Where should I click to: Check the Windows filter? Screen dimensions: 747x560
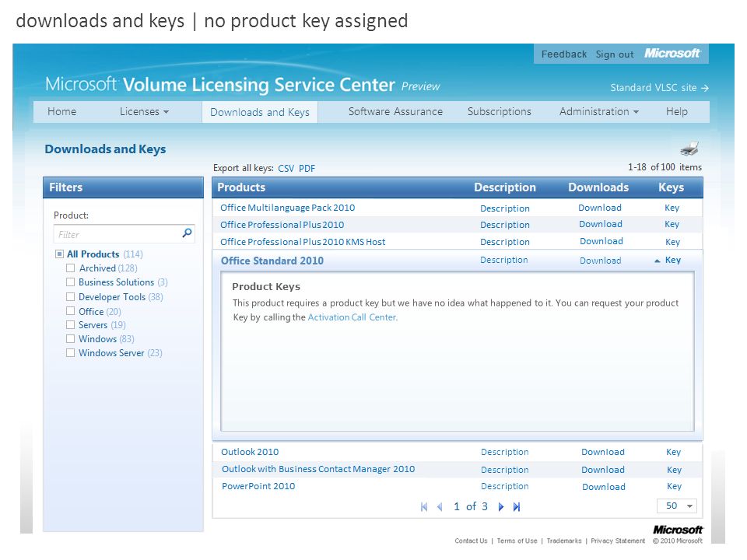tap(70, 338)
